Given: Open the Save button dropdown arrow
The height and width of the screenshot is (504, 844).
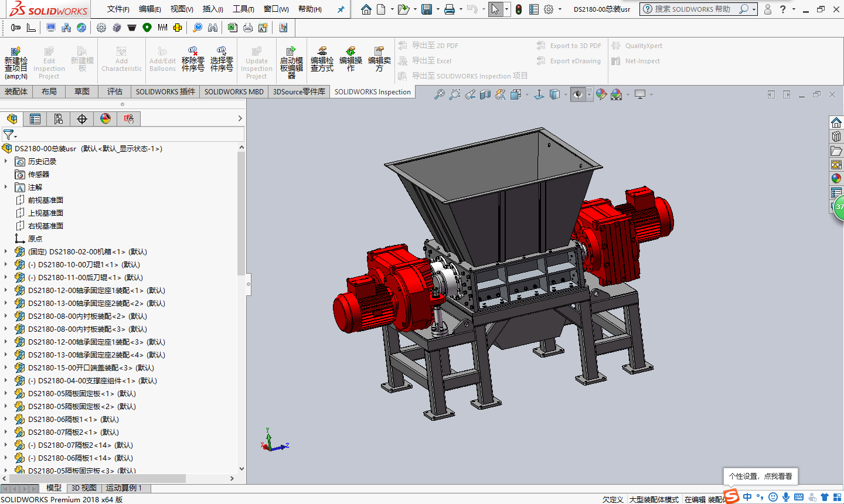Looking at the screenshot, I should (437, 9).
